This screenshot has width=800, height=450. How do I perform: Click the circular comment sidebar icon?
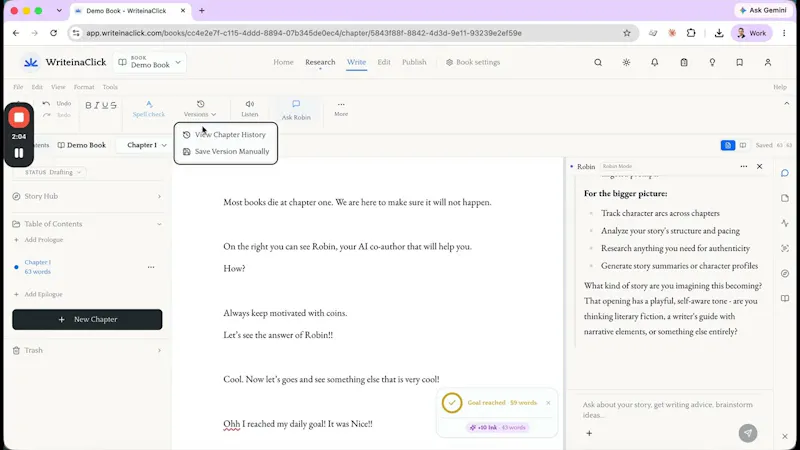click(785, 273)
